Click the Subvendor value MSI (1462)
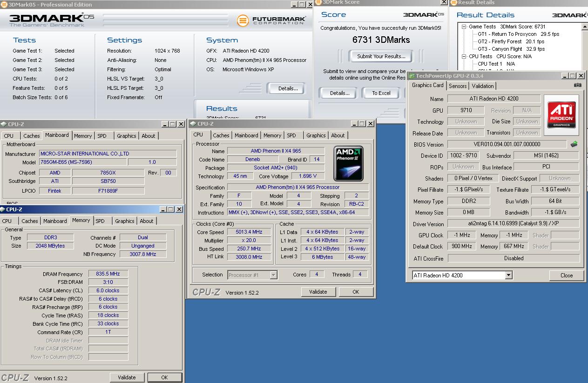Screen dimensions: 588x383 pos(546,155)
